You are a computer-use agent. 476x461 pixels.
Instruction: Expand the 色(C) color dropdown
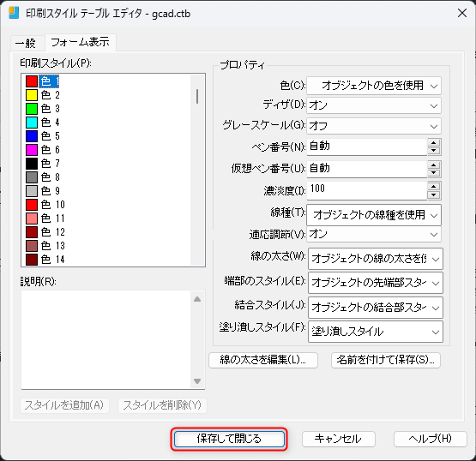point(374,86)
